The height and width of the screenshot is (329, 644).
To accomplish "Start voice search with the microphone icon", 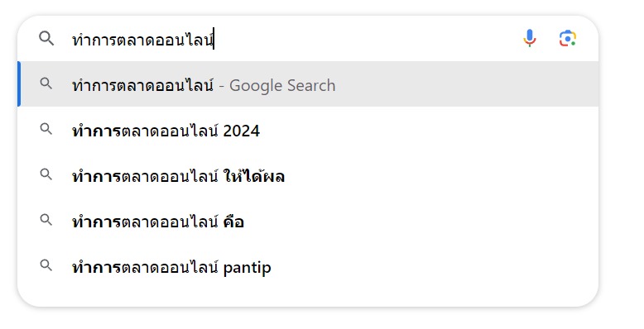I will (x=530, y=39).
